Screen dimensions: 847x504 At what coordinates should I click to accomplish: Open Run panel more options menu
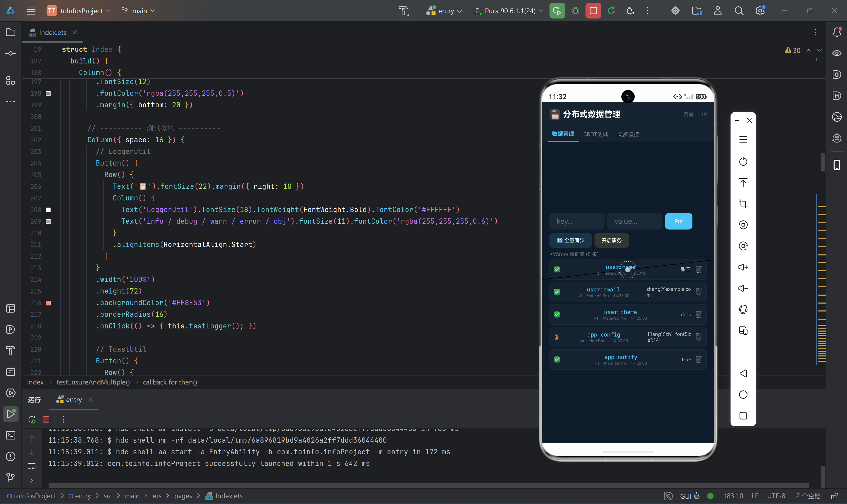coord(63,419)
